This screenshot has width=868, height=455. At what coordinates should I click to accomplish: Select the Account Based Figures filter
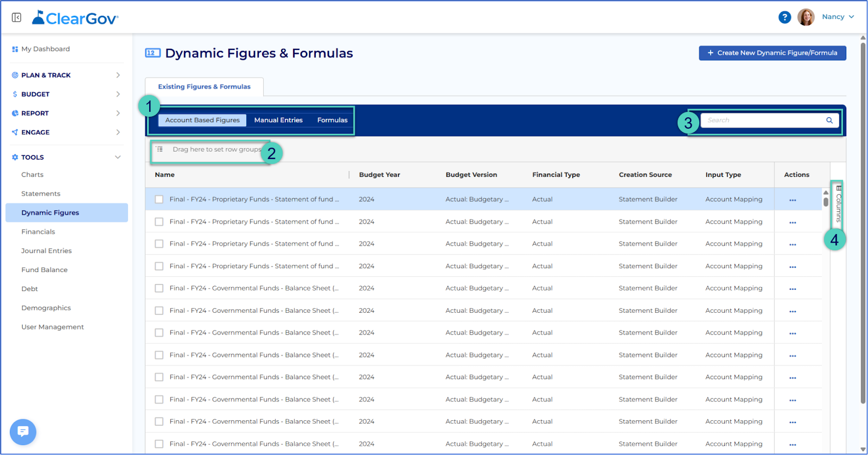coord(202,121)
